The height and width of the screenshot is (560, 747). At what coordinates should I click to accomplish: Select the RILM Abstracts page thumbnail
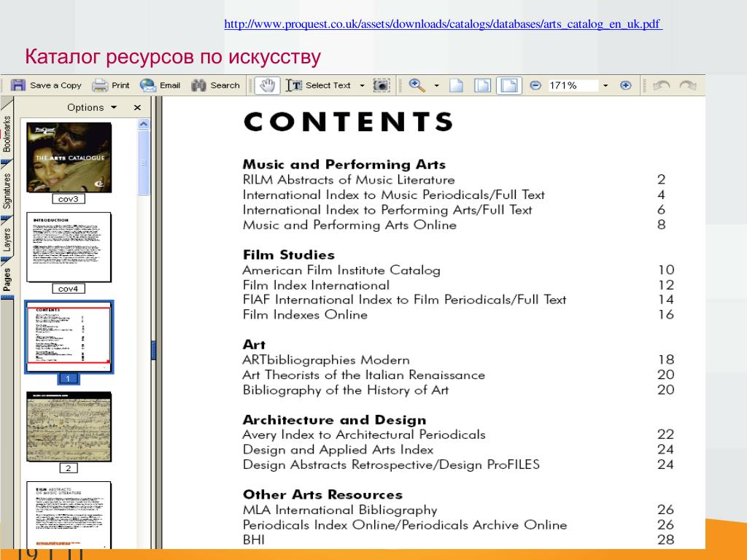coord(69,516)
